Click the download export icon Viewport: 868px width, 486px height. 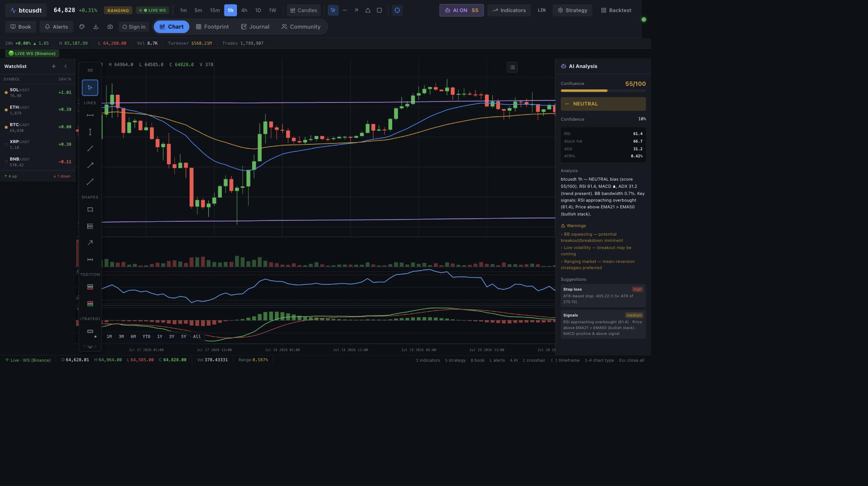tap(96, 27)
